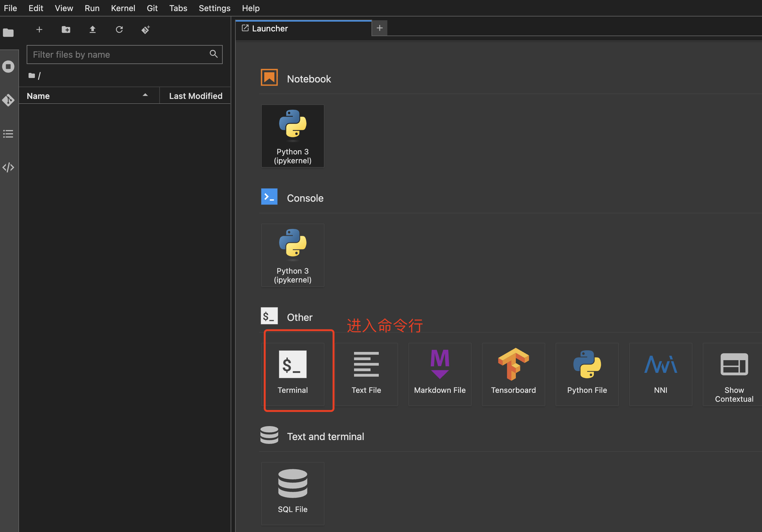
Task: Open the Terminal launcher card
Action: (292, 373)
